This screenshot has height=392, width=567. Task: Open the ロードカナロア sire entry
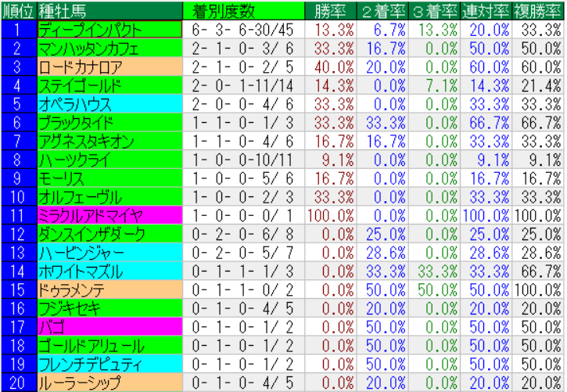coord(109,67)
